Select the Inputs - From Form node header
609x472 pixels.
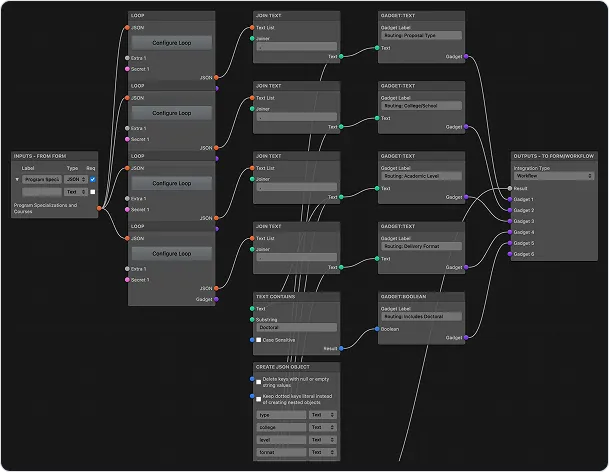tap(54, 156)
